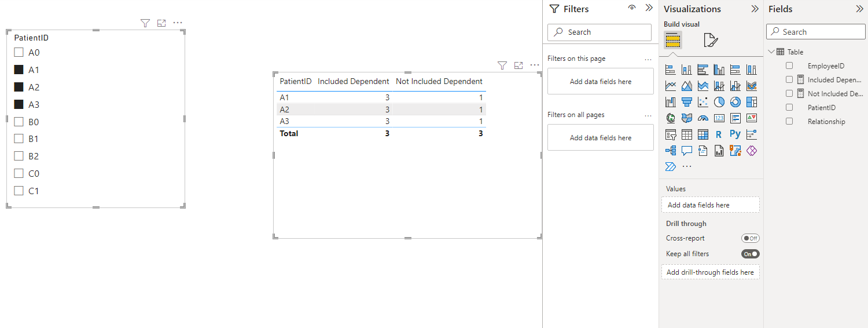The height and width of the screenshot is (328, 868).
Task: Open Filters on this page ellipsis menu
Action: point(648,59)
